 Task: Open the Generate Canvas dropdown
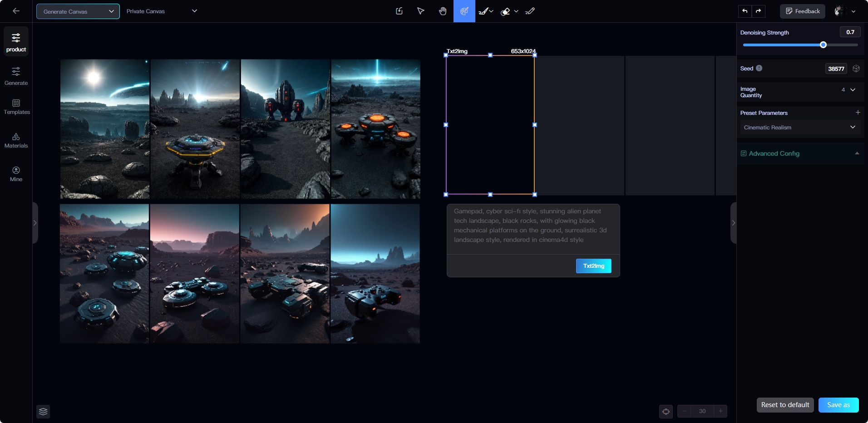point(78,11)
